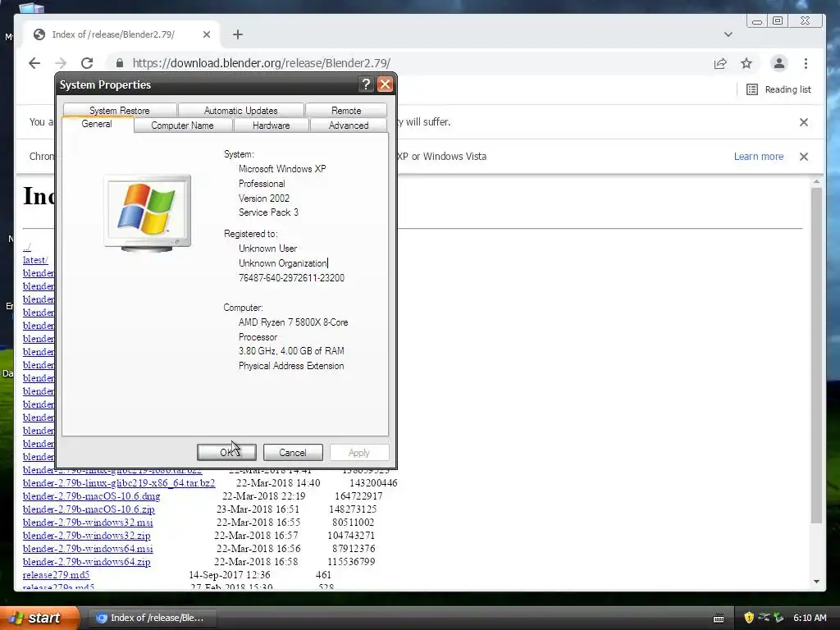
Task: Select the General tab
Action: pyautogui.click(x=97, y=124)
